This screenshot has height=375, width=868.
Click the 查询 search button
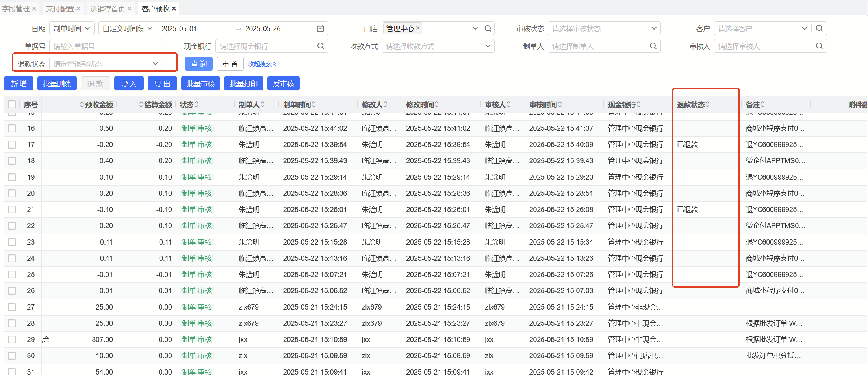(199, 64)
